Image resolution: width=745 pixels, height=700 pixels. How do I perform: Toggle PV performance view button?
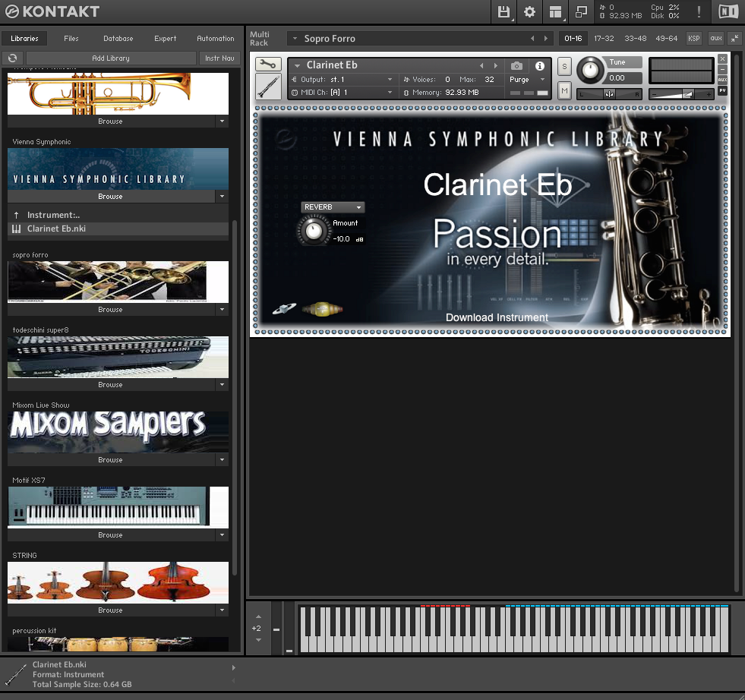point(722,90)
